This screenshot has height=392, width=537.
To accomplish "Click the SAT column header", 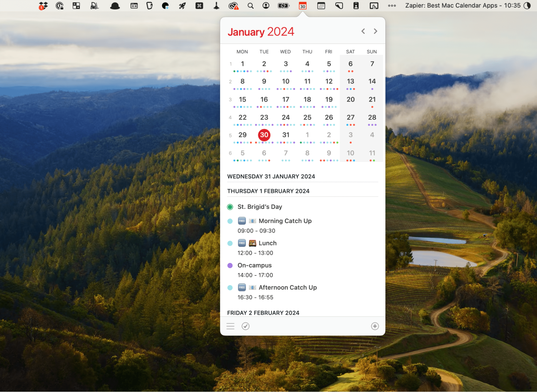I will 350,52.
